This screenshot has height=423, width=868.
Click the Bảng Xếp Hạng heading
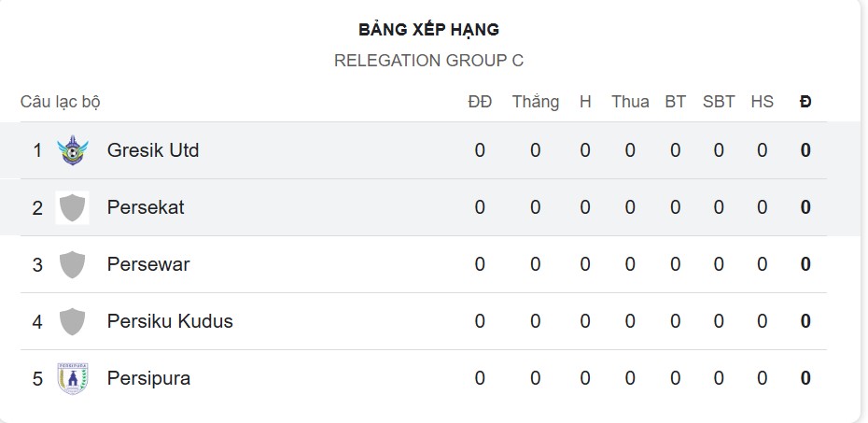coord(428,30)
